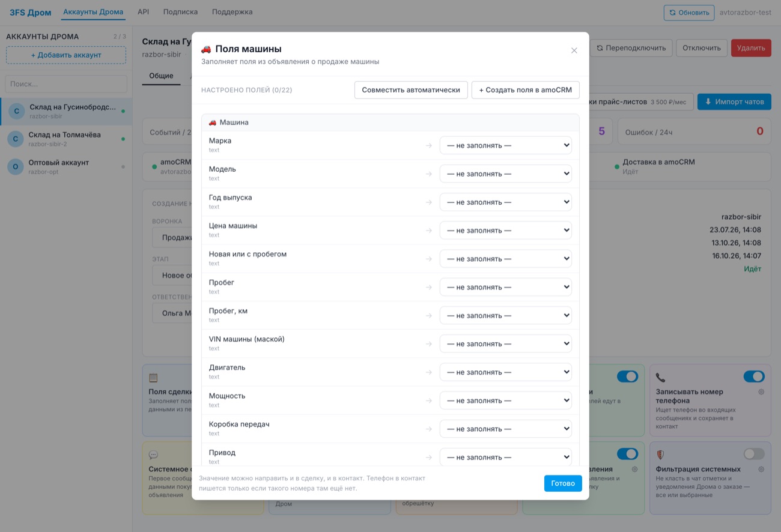The image size is (781, 532).
Task: Click the avatar of Склад на Толмачёва account
Action: point(16,139)
